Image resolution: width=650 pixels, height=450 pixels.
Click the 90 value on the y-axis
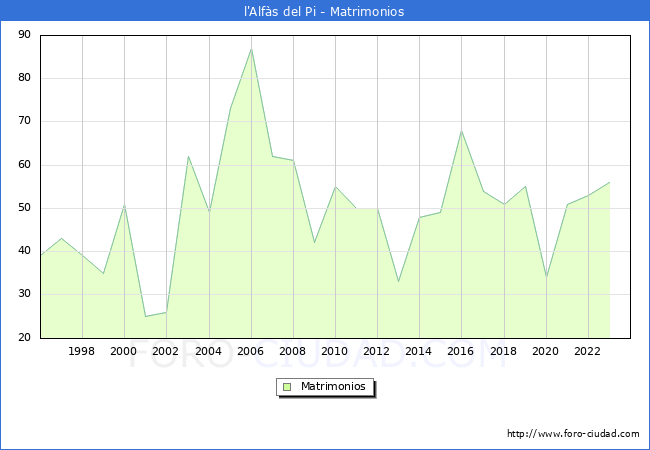[x=24, y=35]
